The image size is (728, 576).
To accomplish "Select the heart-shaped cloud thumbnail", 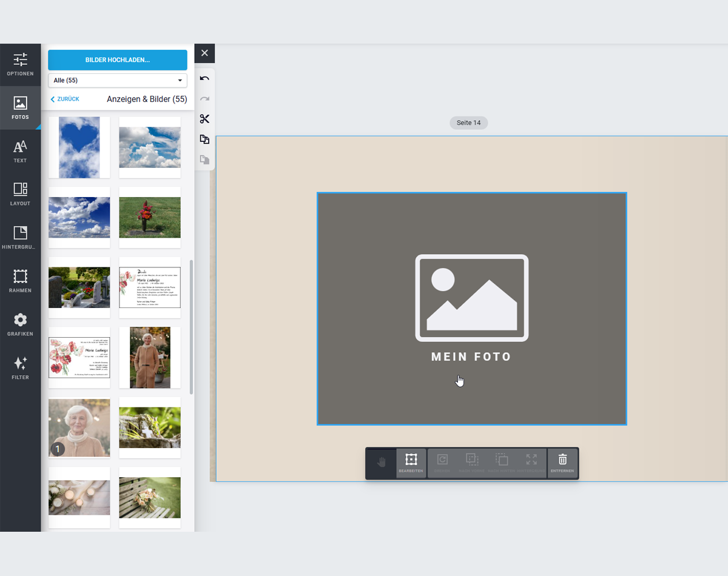I will (x=79, y=147).
